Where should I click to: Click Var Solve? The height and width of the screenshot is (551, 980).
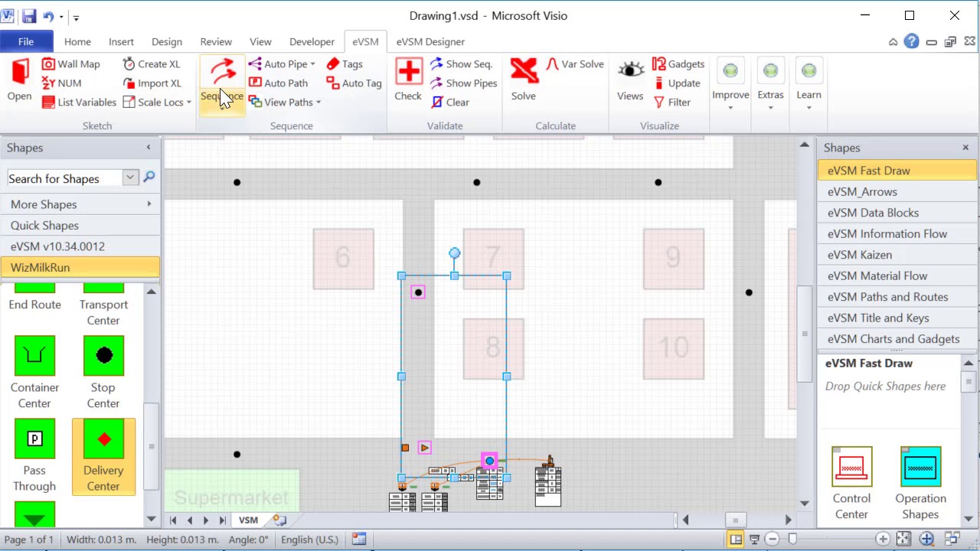pyautogui.click(x=575, y=64)
